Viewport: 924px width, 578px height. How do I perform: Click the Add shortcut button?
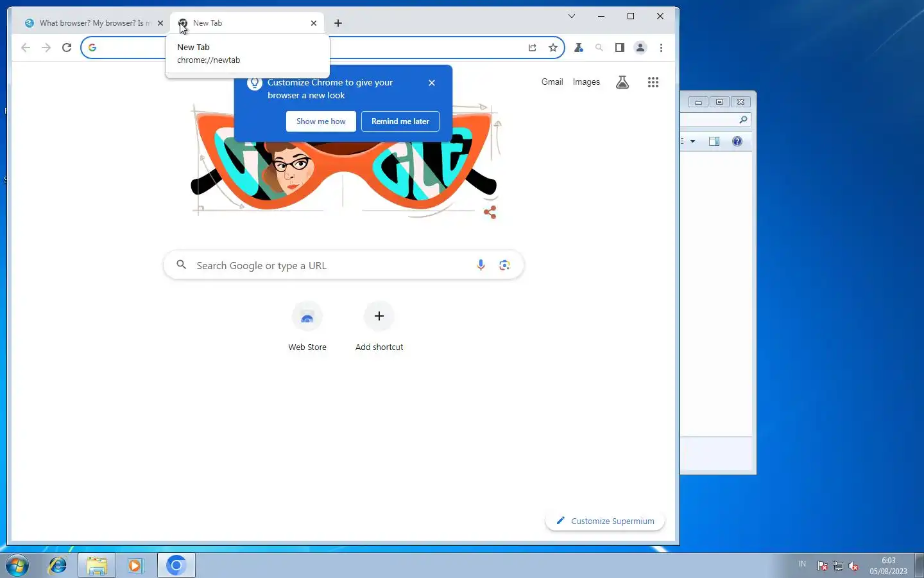tap(379, 328)
